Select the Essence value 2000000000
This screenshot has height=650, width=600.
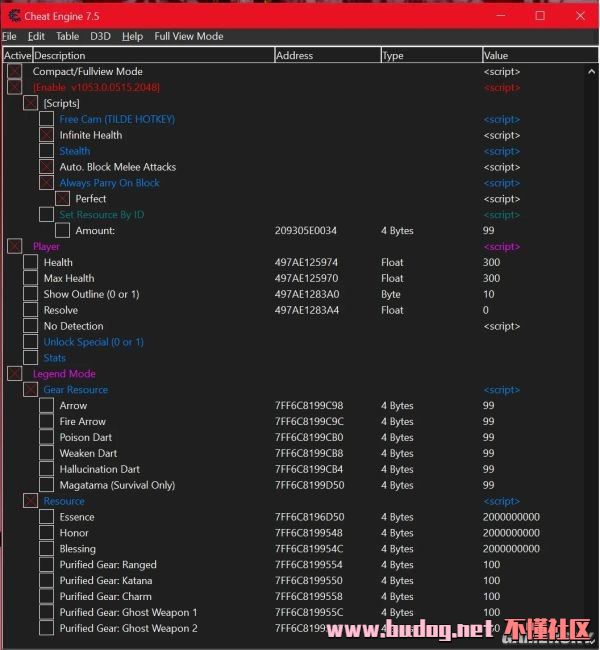[x=511, y=517]
